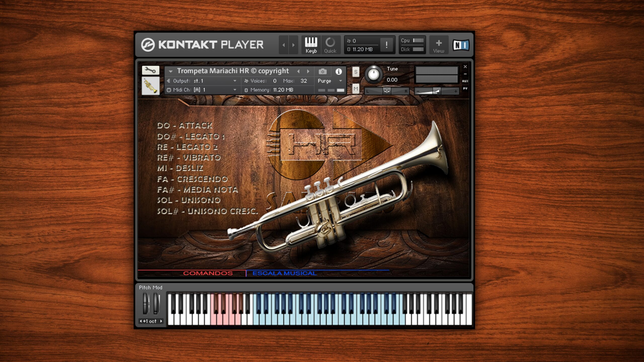Open instrument edit mode with wrench icon
644x362 pixels.
click(x=150, y=70)
